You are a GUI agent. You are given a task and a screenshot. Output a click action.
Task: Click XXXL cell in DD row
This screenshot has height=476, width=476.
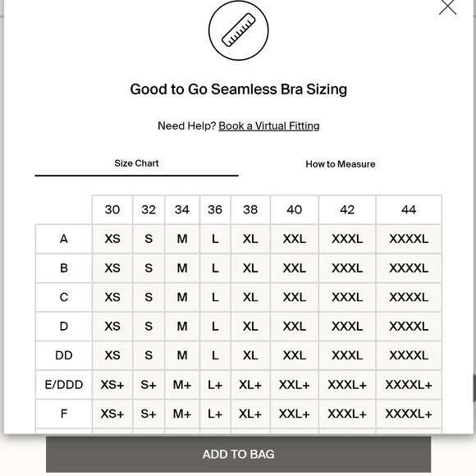point(347,355)
